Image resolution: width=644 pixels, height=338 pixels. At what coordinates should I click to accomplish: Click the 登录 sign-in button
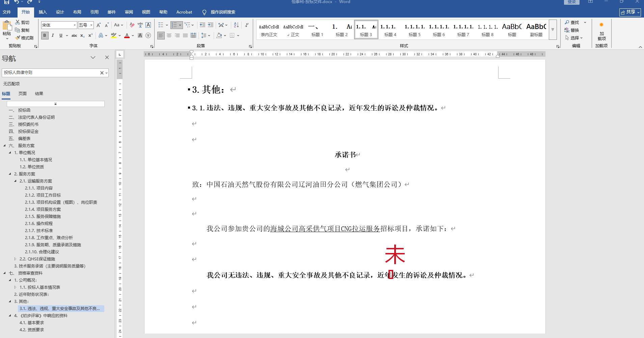pos(572,2)
